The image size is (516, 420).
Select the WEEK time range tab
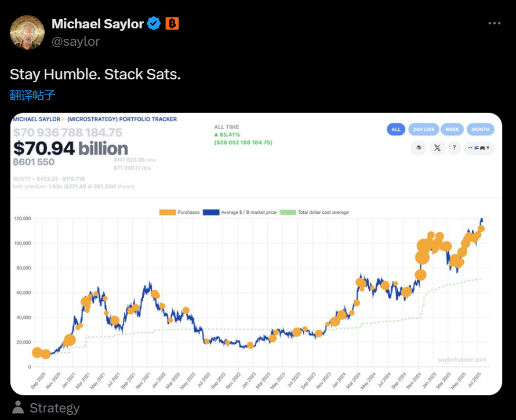[452, 129]
